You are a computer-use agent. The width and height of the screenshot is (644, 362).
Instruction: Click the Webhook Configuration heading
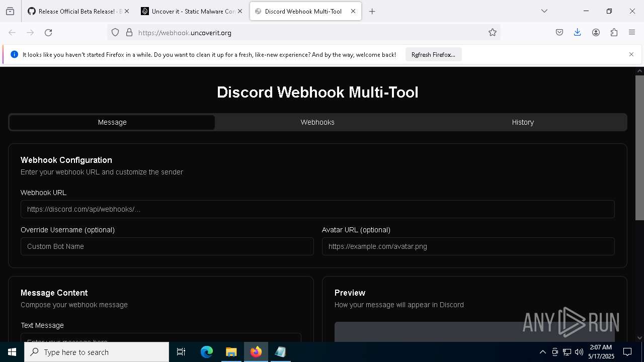(66, 160)
